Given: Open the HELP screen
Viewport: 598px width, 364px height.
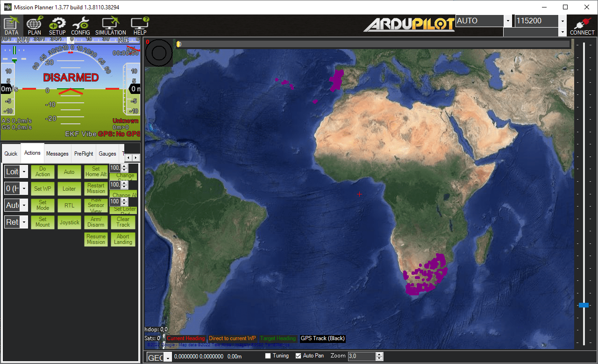Looking at the screenshot, I should (x=140, y=26).
